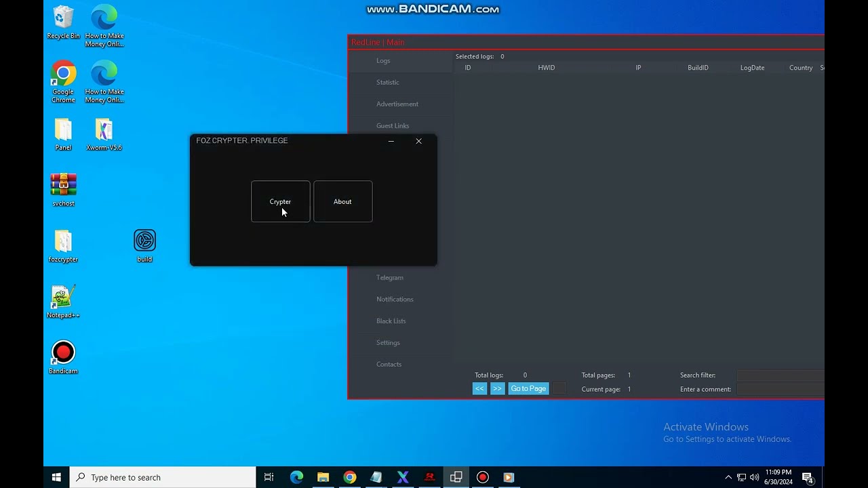Show hidden system tray icons

[x=728, y=477]
